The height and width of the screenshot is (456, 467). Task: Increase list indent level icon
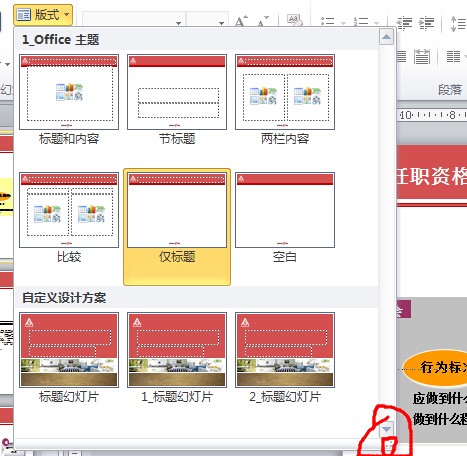point(426,23)
